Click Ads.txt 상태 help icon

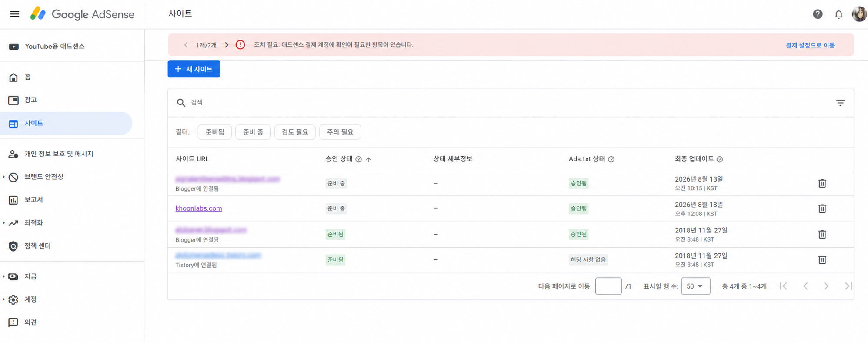(x=611, y=159)
